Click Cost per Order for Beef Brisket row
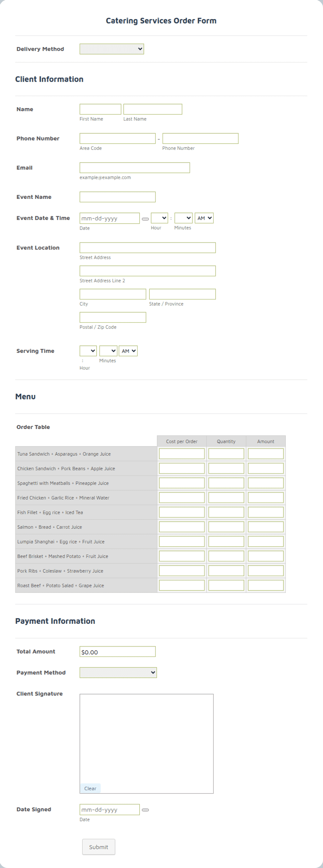 click(x=182, y=556)
